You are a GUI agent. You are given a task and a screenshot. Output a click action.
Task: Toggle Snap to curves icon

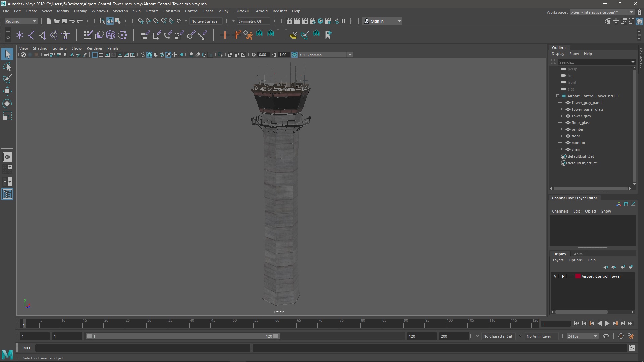pyautogui.click(x=148, y=21)
